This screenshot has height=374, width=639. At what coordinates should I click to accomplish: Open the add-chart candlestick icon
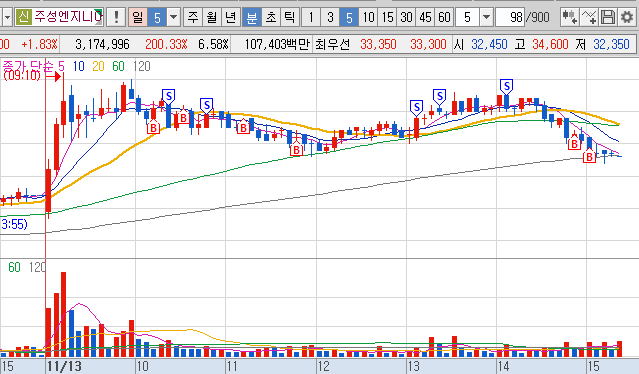click(569, 17)
